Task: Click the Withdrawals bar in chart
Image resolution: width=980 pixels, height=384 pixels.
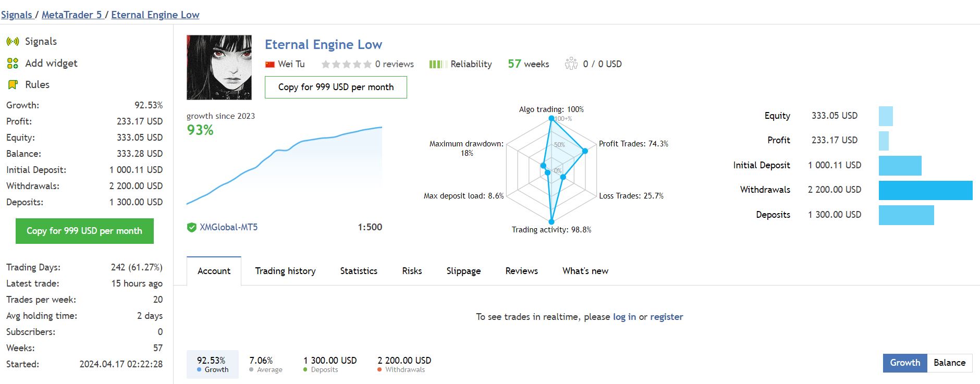Action: [925, 191]
